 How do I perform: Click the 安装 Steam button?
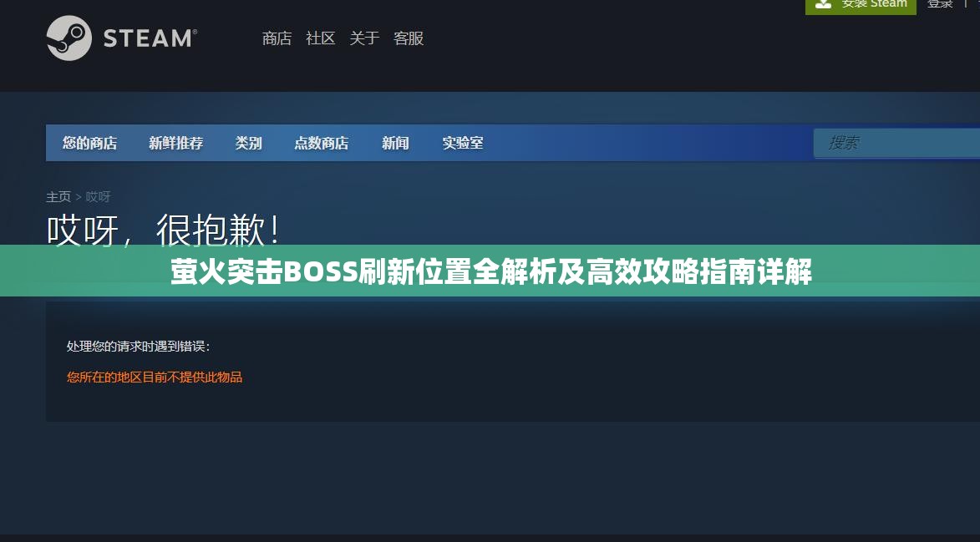pos(861,5)
